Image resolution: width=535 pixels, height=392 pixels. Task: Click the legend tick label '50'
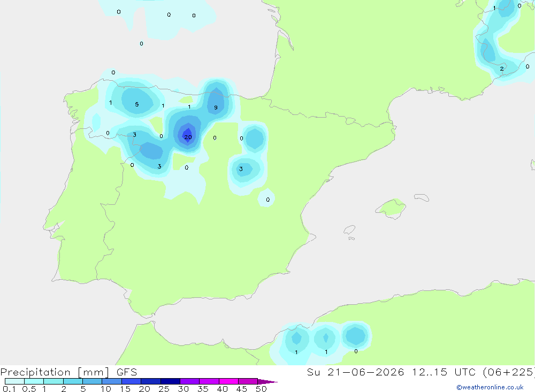(261, 389)
